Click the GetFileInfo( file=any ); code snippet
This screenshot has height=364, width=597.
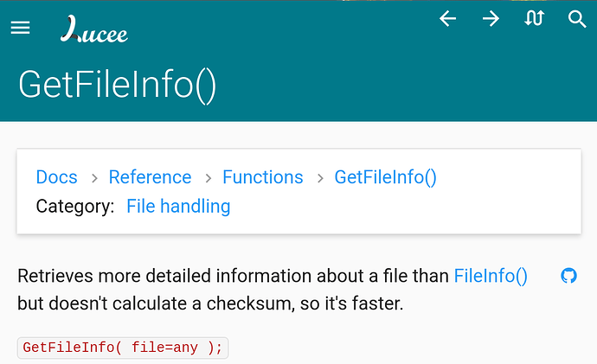pyautogui.click(x=123, y=348)
